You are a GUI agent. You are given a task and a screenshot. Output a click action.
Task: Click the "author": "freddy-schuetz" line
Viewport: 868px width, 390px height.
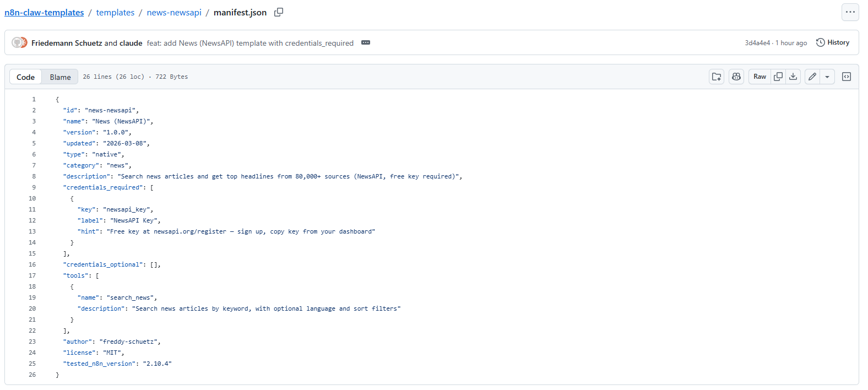112,342
